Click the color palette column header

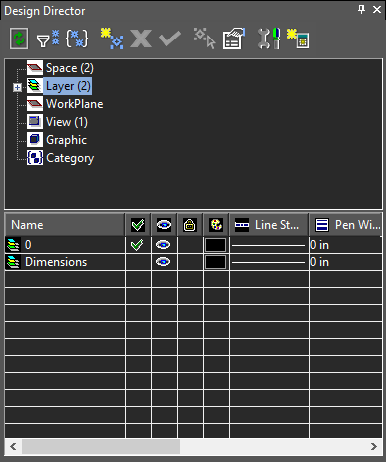click(x=216, y=225)
